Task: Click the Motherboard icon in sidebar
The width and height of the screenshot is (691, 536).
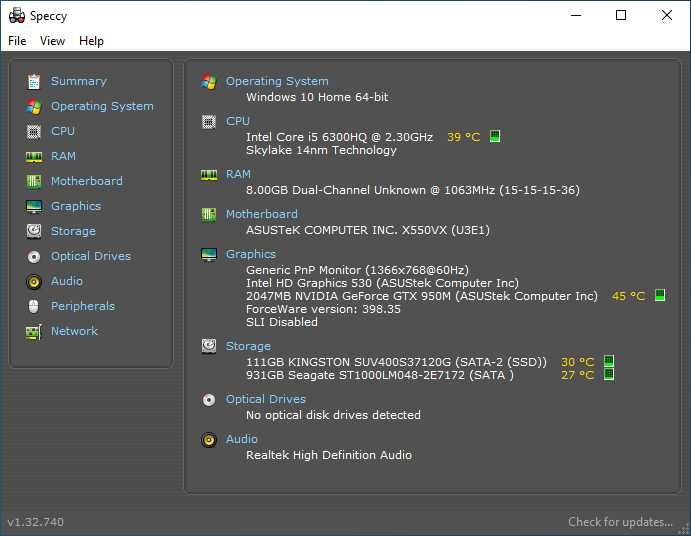Action: point(34,181)
